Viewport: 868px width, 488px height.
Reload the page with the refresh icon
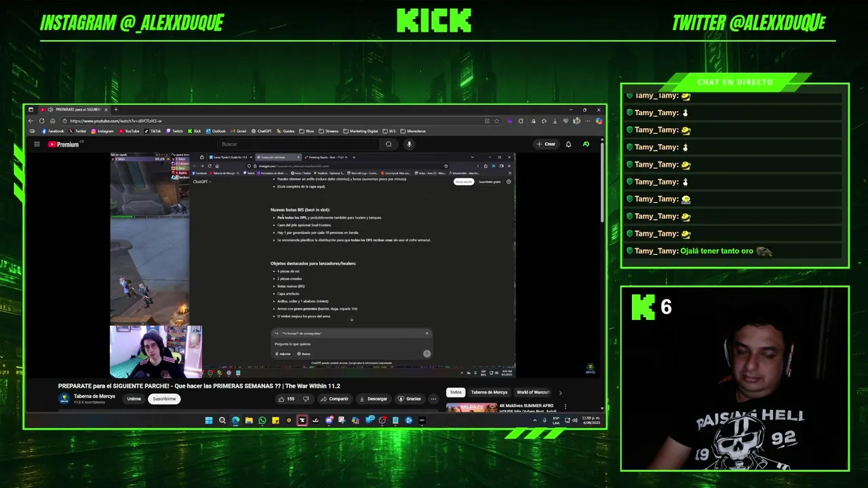41,121
